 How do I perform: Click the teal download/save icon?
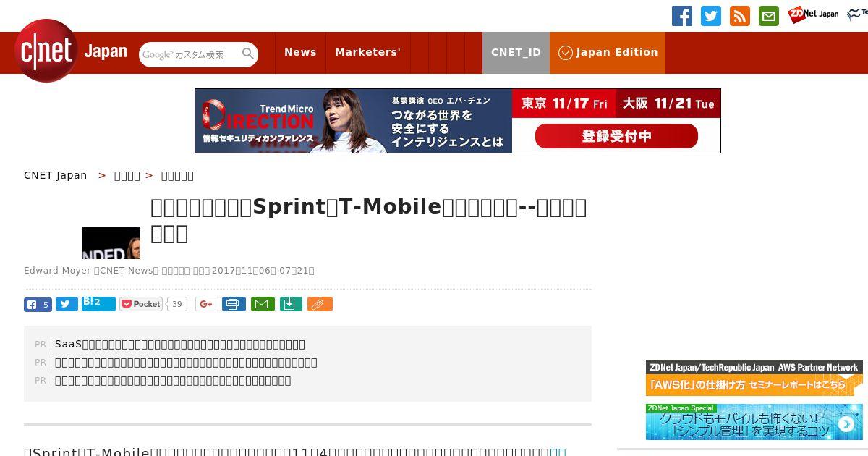pos(290,305)
